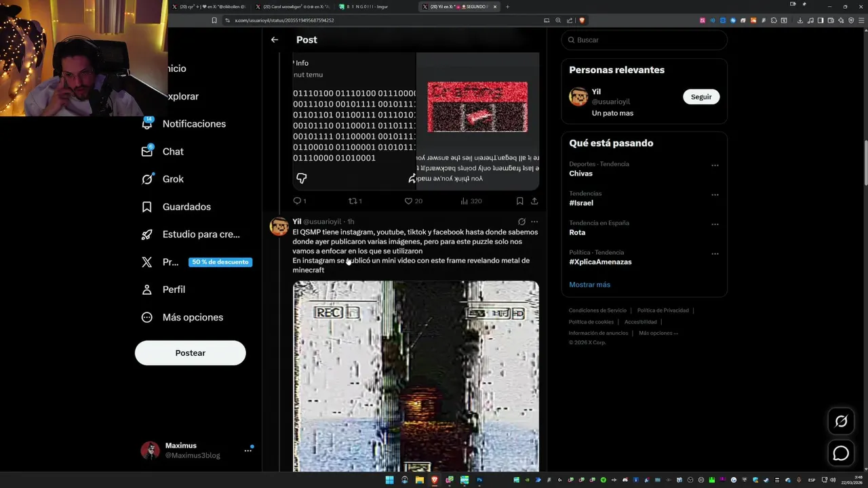Click the Brave shields icon in address bar
Image resolution: width=868 pixels, height=488 pixels.
pos(582,20)
